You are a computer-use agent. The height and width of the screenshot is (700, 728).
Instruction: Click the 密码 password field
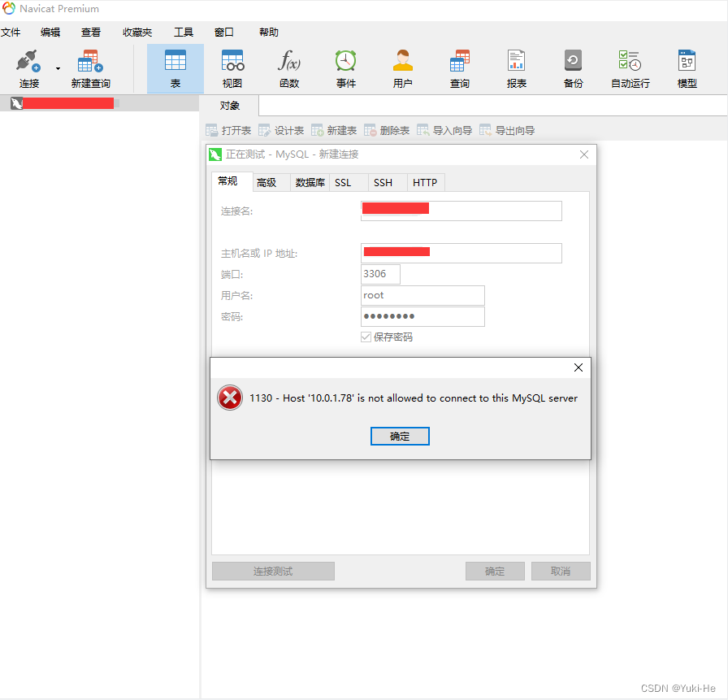click(422, 316)
